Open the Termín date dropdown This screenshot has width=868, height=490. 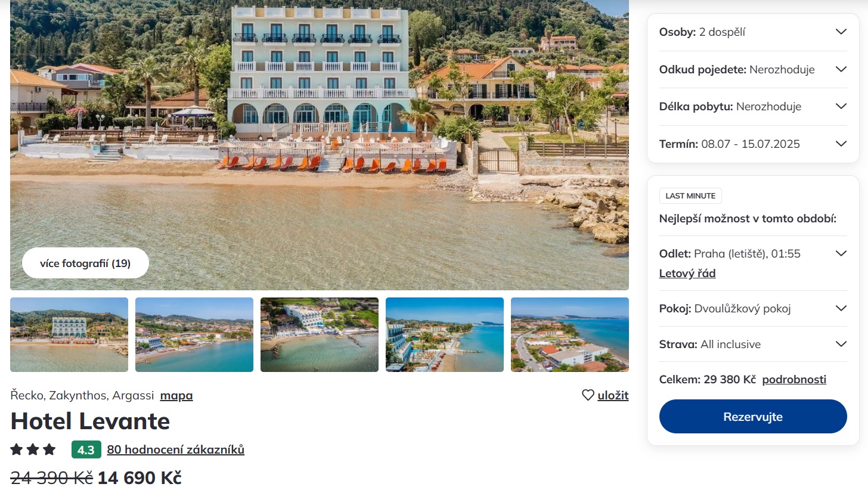[841, 144]
